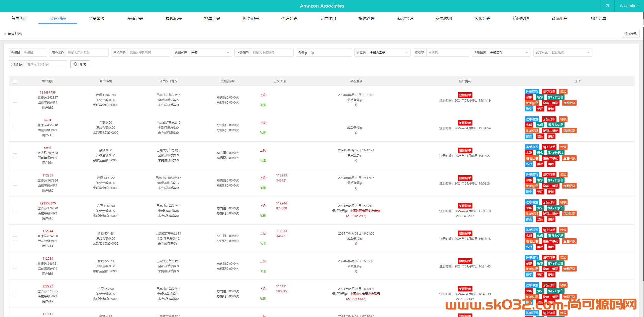Click the 会员列表 breadcrumb text
Image resolution: width=644 pixels, height=317 pixels.
[x=15, y=33]
